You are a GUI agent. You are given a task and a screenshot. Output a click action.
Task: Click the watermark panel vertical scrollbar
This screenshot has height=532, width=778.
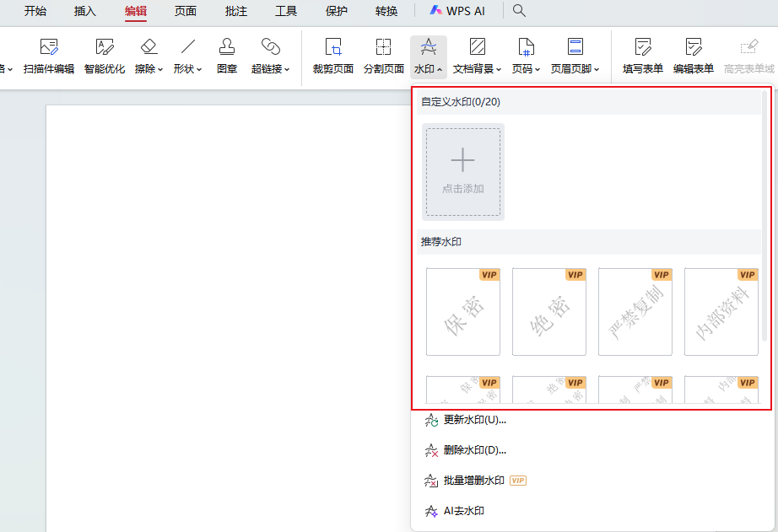[764, 216]
